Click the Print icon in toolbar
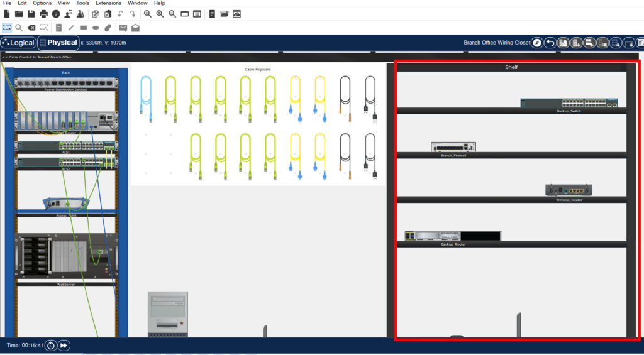The height and width of the screenshot is (355, 644). coord(43,14)
